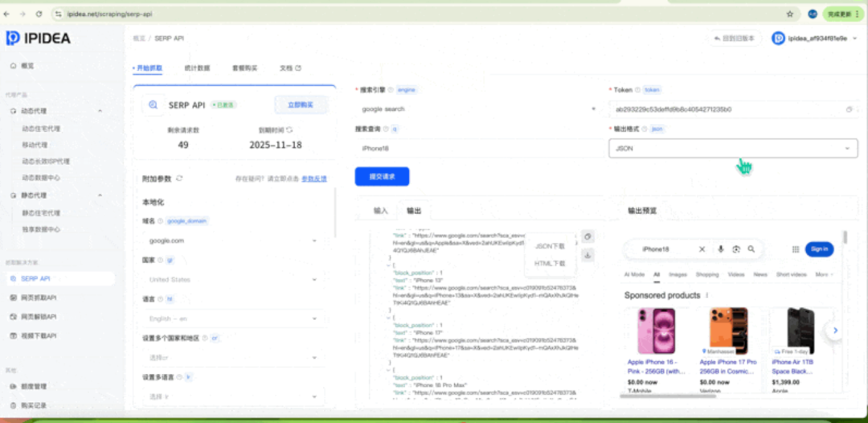The height and width of the screenshot is (423, 868).
Task: Open the Google apps grid icon in the preview
Action: pyautogui.click(x=796, y=249)
